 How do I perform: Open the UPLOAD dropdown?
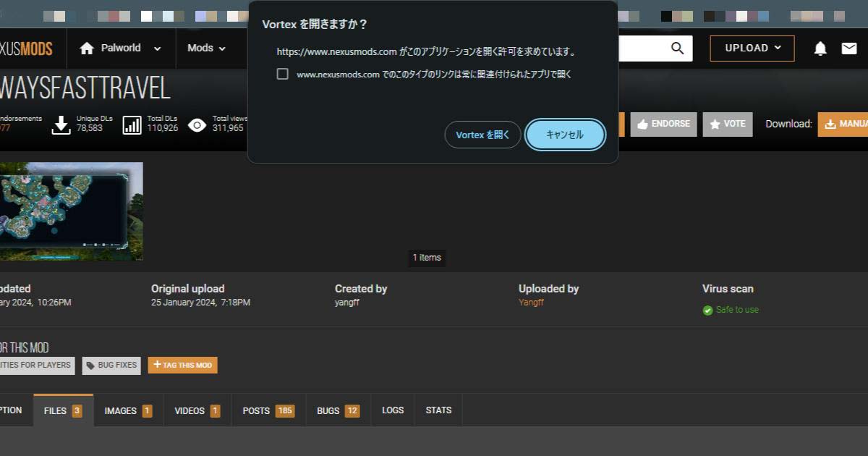click(752, 48)
